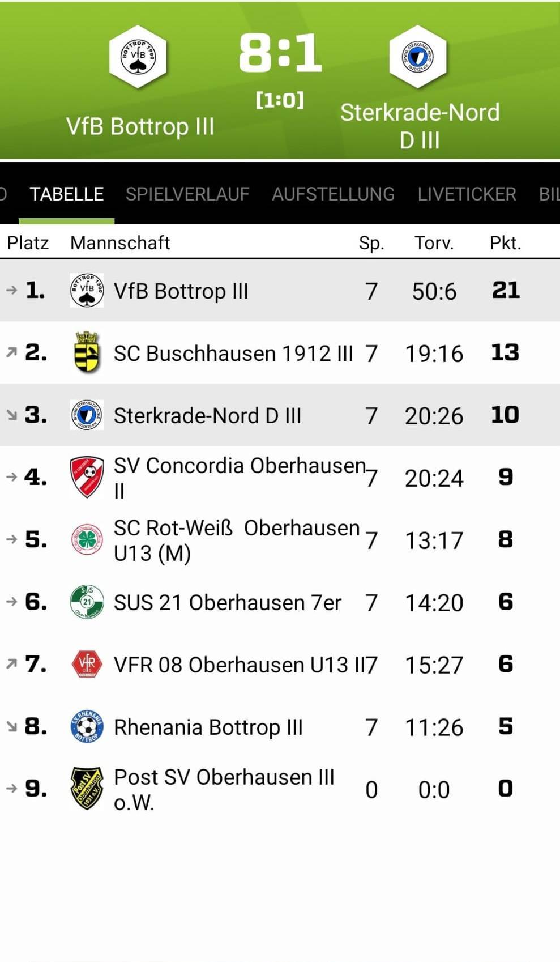Click the VFR 08 Oberhausen red hexagon logo

point(87,664)
